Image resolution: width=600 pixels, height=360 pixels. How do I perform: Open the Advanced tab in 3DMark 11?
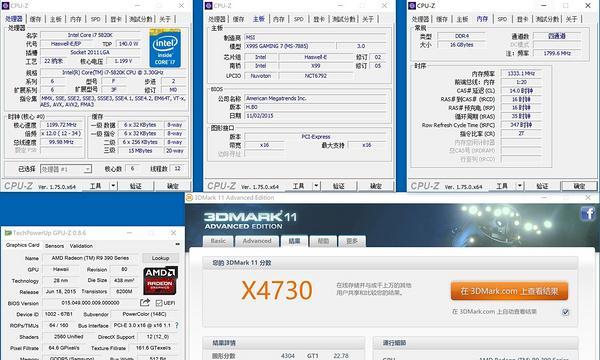(257, 241)
